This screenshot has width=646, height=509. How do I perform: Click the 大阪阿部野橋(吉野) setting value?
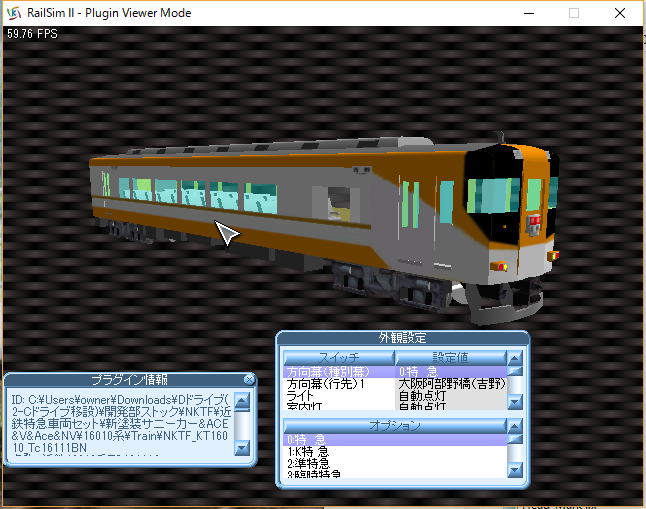(452, 384)
